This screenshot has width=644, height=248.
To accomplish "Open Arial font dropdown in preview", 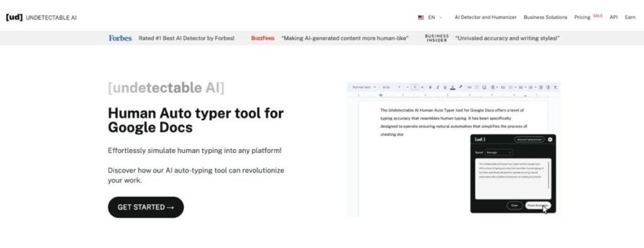I will tap(391, 87).
